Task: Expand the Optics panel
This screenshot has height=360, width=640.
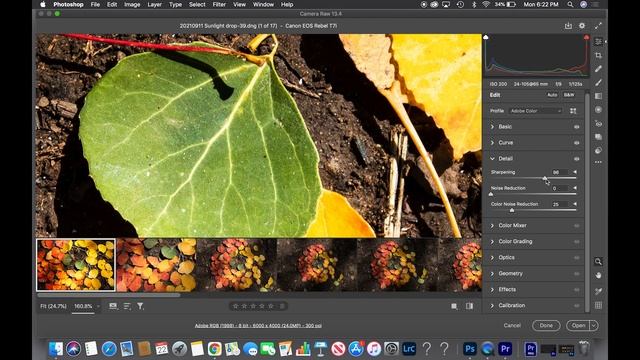Action: 492,258
